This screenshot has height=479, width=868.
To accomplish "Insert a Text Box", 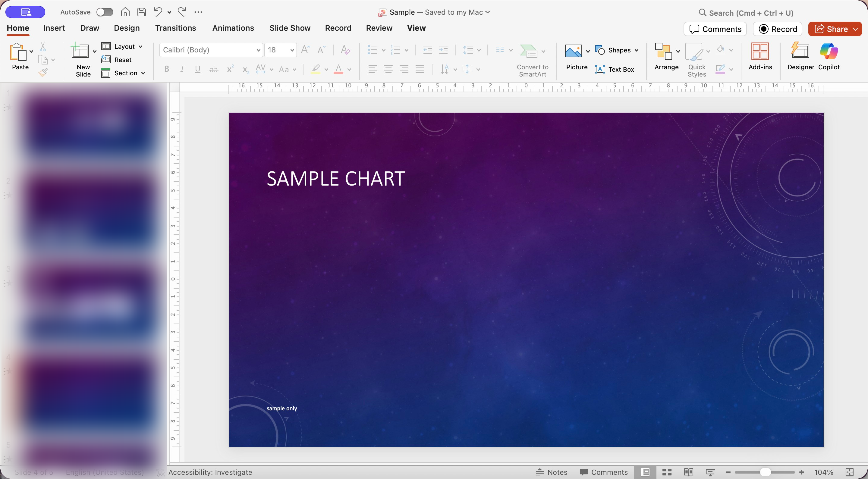I will 615,69.
